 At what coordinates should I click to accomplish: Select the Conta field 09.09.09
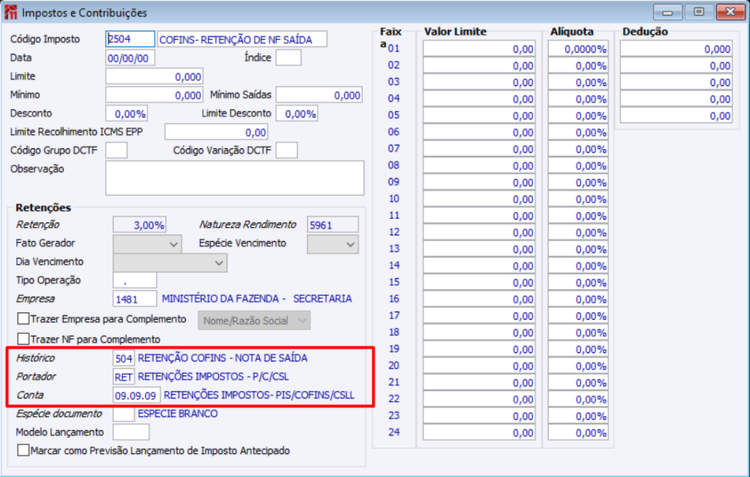(136, 396)
